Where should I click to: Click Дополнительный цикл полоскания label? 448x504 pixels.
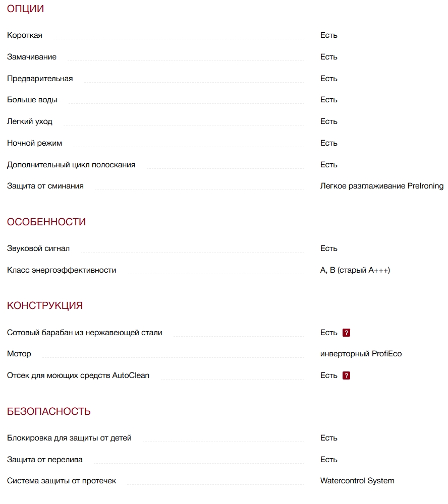coord(71,165)
